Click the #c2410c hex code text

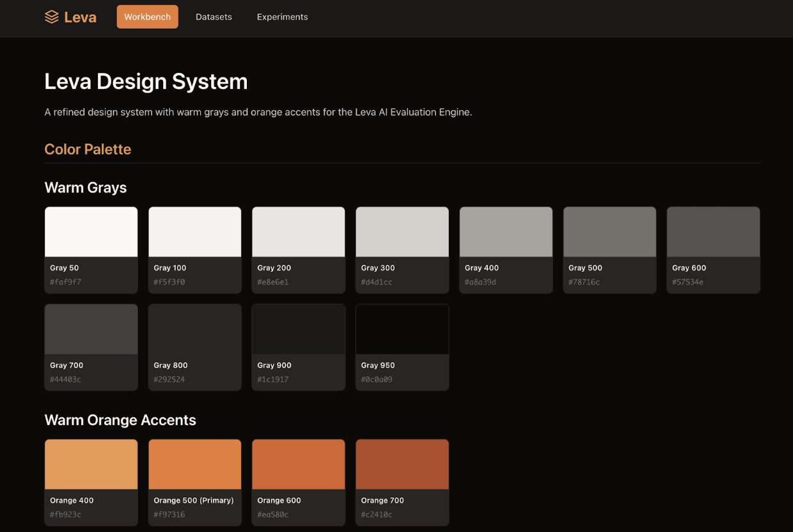click(377, 515)
